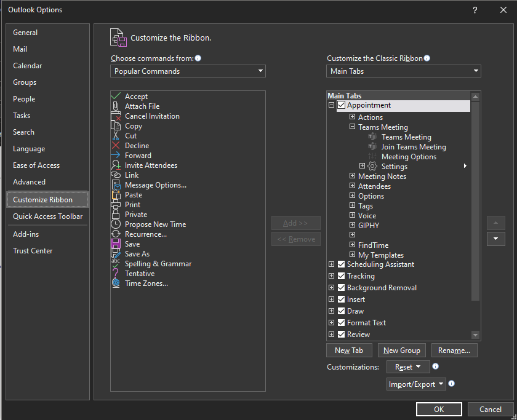The image size is (517, 420).
Task: Open the Popular Commands dropdown
Action: point(188,71)
